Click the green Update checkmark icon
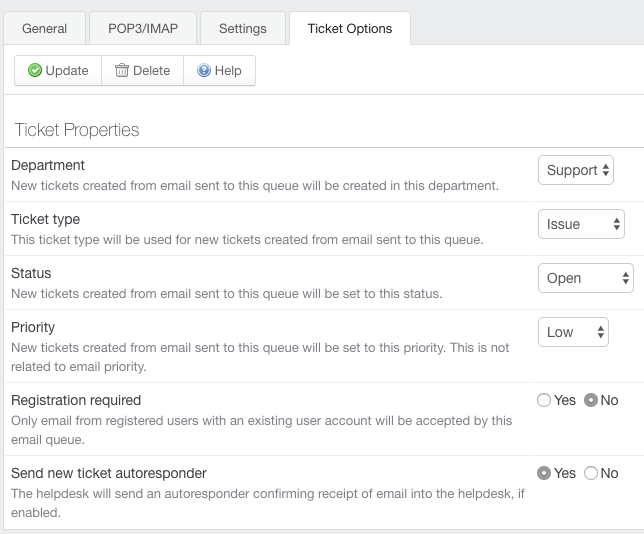644x534 pixels. pyautogui.click(x=35, y=70)
